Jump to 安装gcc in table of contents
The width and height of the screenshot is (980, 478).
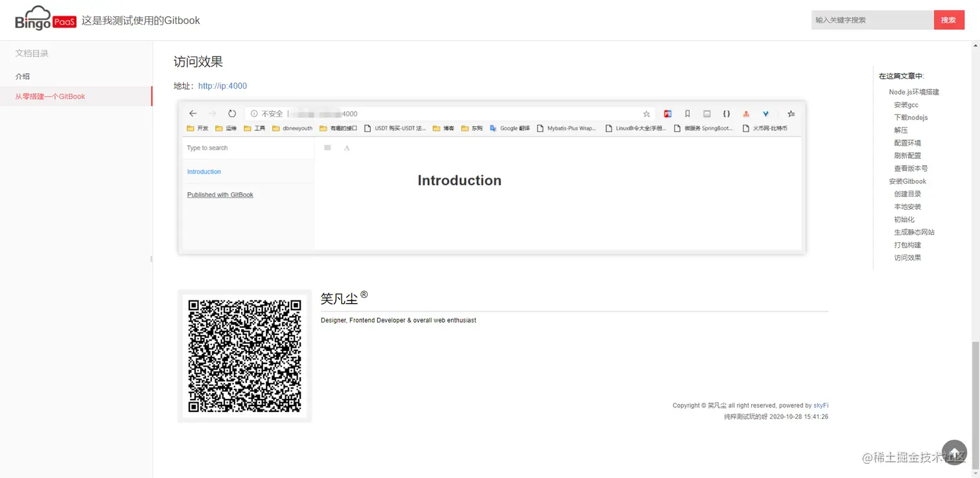pyautogui.click(x=906, y=105)
